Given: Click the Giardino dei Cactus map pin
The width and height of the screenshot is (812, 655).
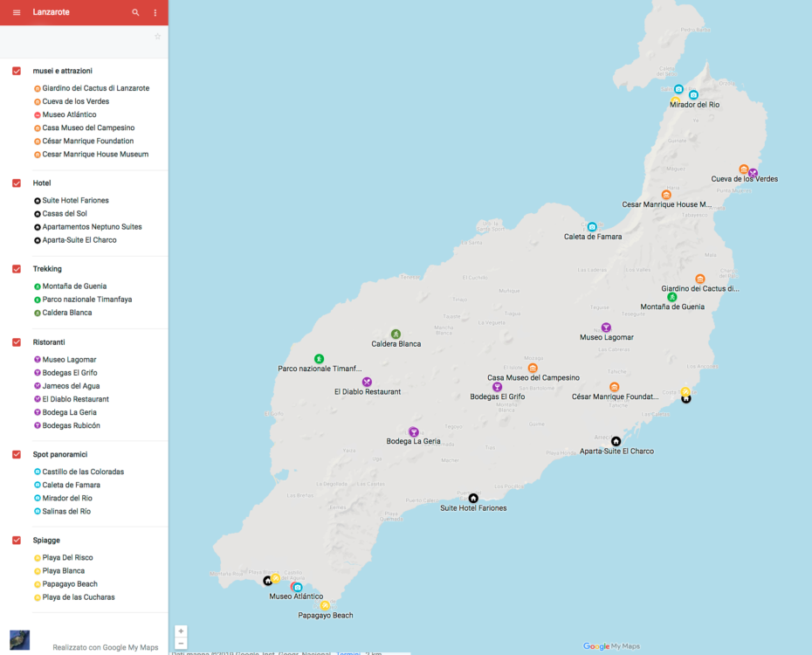Looking at the screenshot, I should click(x=700, y=279).
